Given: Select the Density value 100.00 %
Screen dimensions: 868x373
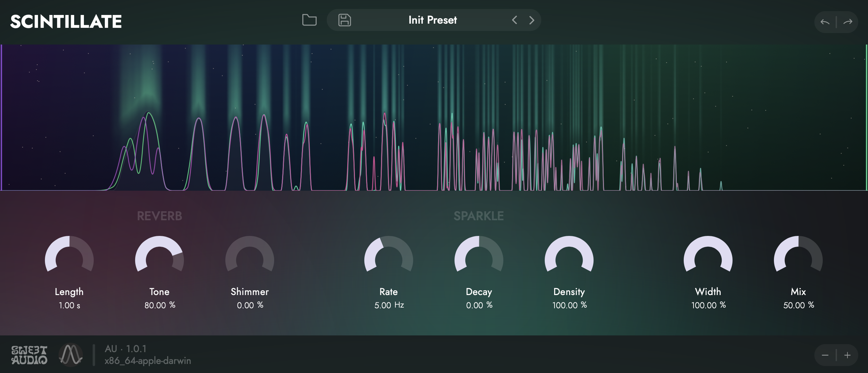Looking at the screenshot, I should (569, 305).
